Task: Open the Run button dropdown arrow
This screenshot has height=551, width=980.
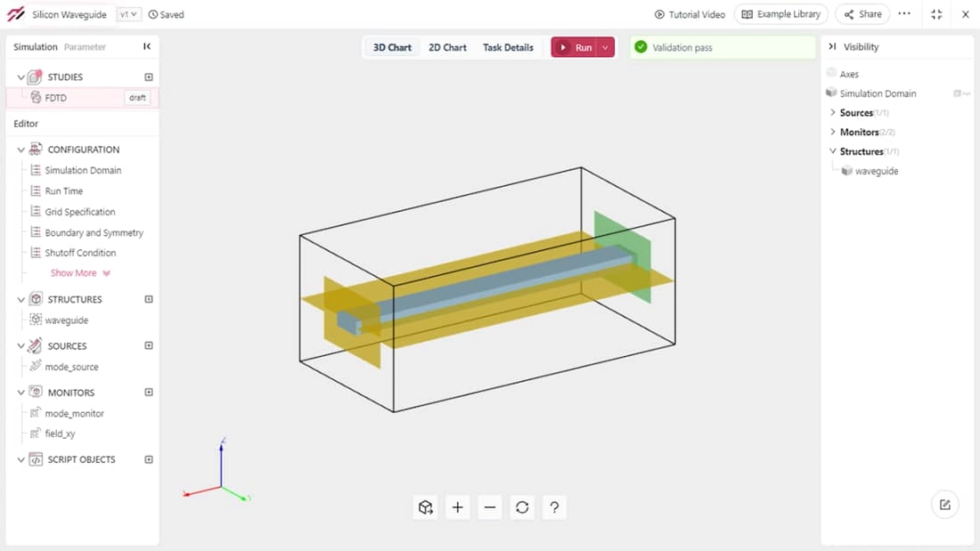Action: click(x=605, y=48)
